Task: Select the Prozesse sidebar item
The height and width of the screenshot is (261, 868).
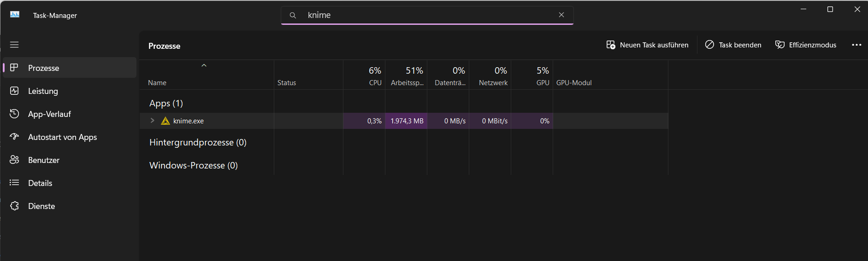Action: [x=43, y=68]
